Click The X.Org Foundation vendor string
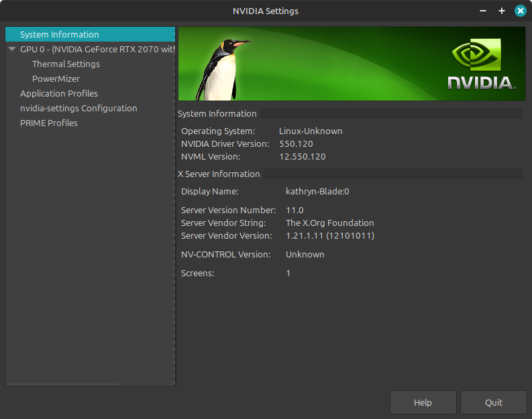The image size is (532, 419). 330,223
